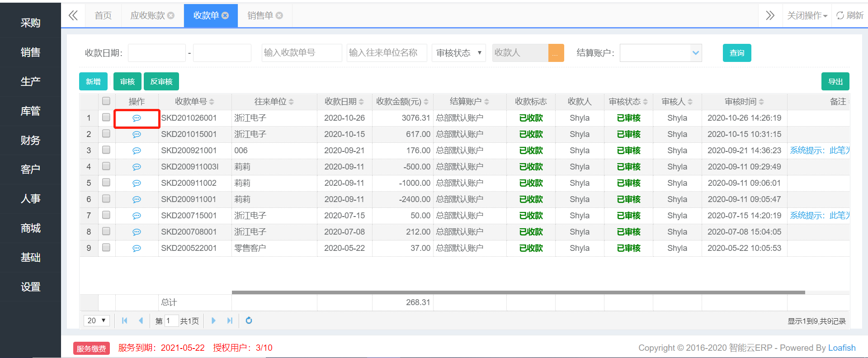Open the 采购 sidebar menu
This screenshot has height=358, width=868.
point(30,23)
